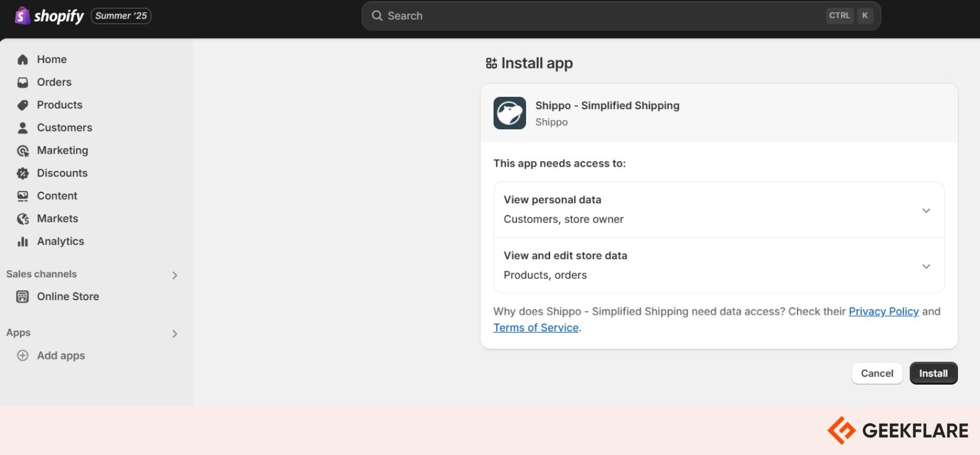Click the Customers person icon
Image resolution: width=980 pixels, height=455 pixels.
click(x=23, y=127)
